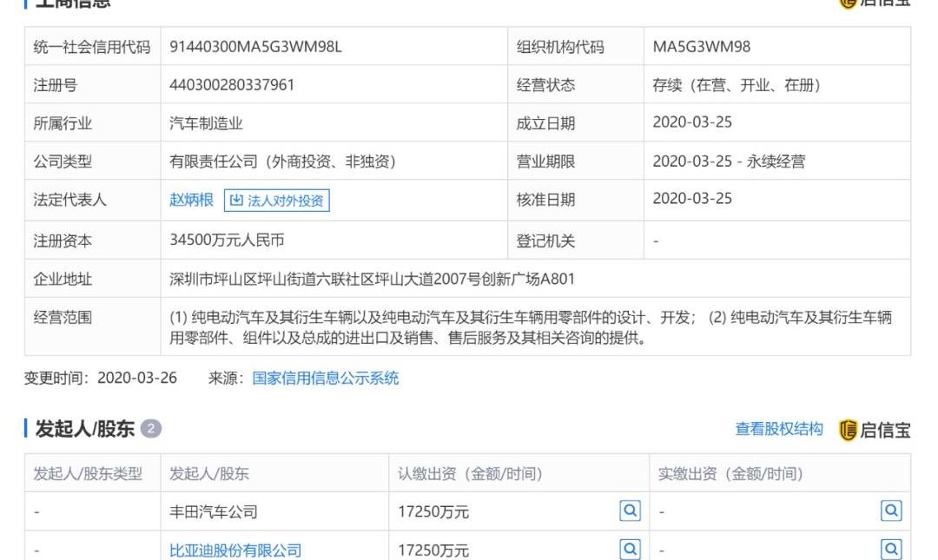Click column header 认缴出资（金额/时间）
The width and height of the screenshot is (938, 560).
click(x=470, y=474)
